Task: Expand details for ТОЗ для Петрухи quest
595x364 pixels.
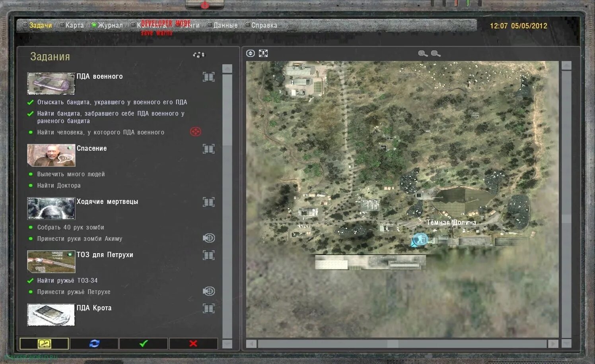Action: pyautogui.click(x=209, y=255)
